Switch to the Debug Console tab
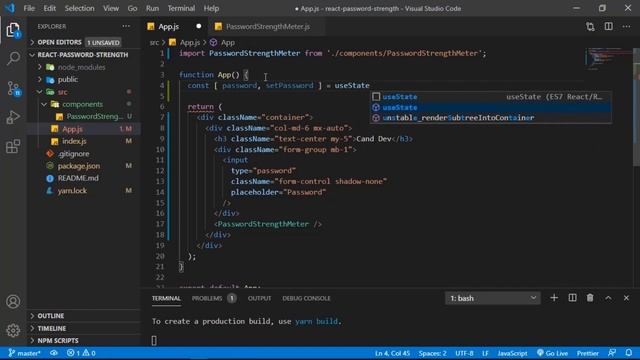The width and height of the screenshot is (640, 360). 306,298
